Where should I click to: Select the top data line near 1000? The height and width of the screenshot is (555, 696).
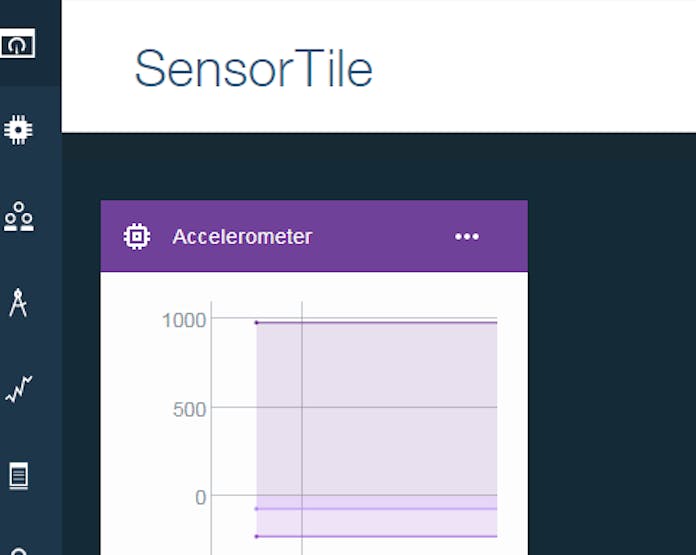coord(376,323)
